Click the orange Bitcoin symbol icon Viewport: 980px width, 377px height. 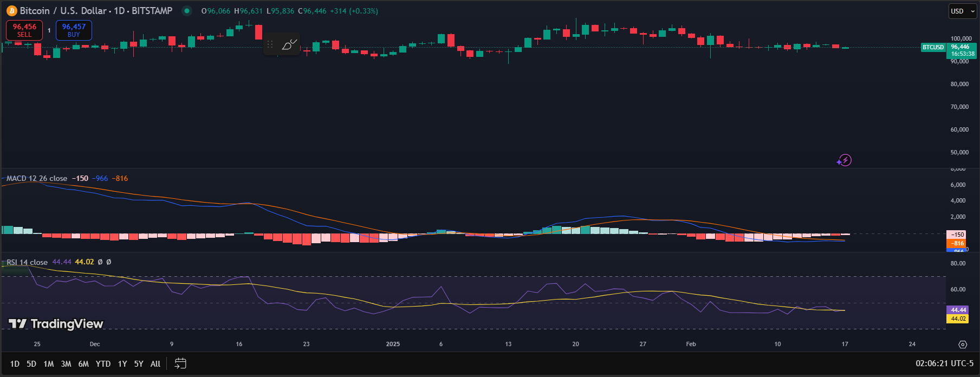click(11, 11)
